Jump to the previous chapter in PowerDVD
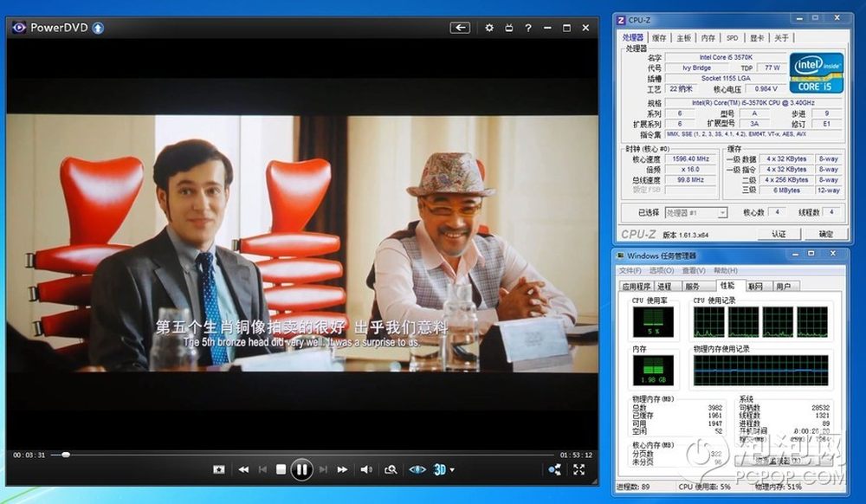Viewport: 866px width, 504px height. (262, 469)
